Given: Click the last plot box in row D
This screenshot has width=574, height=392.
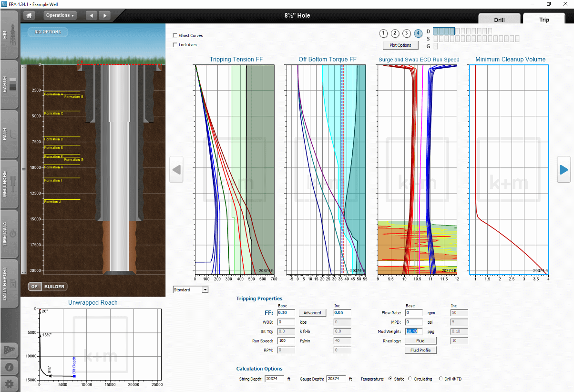Looking at the screenshot, I should [x=490, y=31].
